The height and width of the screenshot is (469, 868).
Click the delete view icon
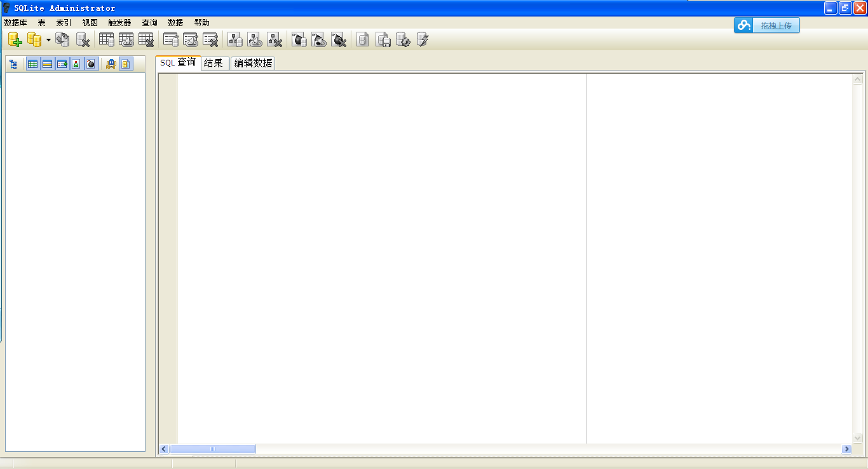pos(275,39)
